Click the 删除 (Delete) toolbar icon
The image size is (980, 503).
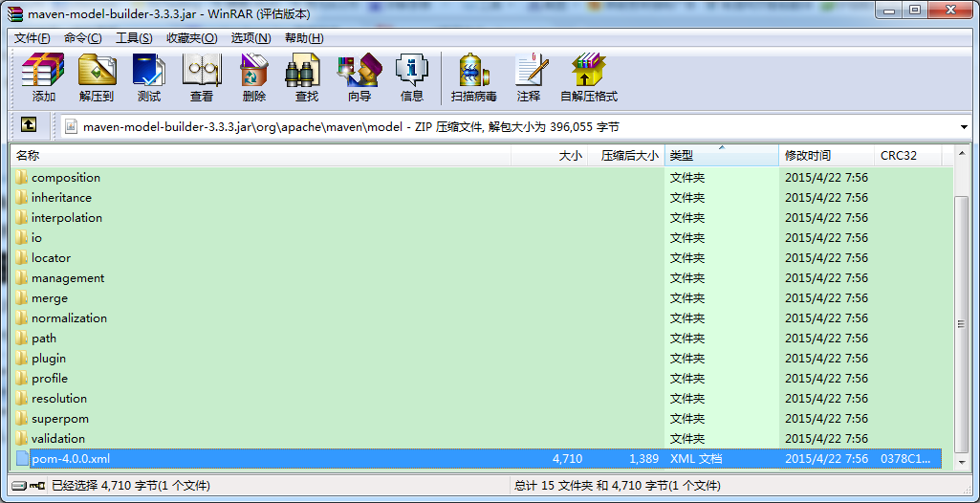[253, 78]
